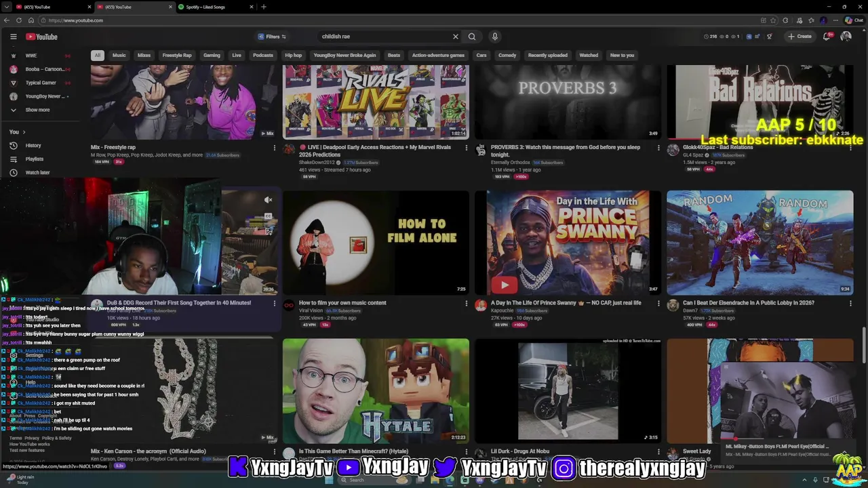Open options menu for PROVERBS 3 video

tap(658, 148)
